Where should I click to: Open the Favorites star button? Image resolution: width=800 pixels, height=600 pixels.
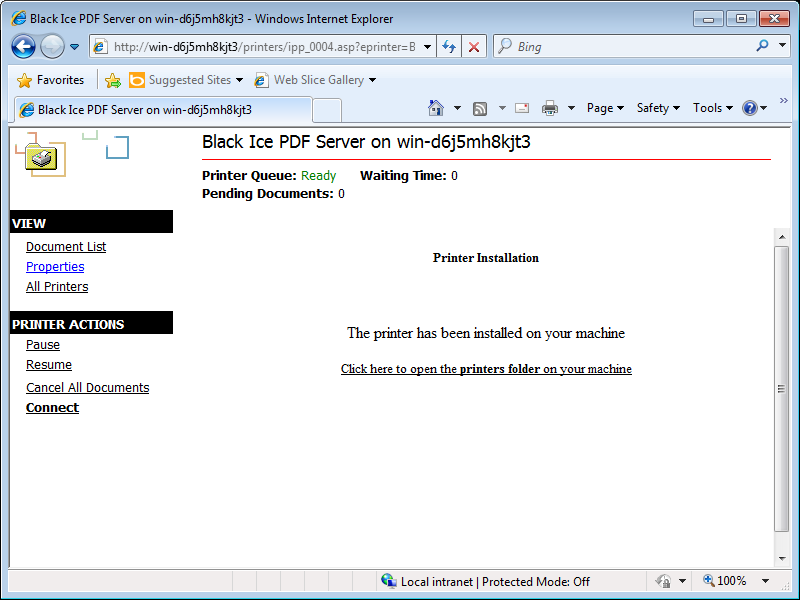click(x=51, y=80)
